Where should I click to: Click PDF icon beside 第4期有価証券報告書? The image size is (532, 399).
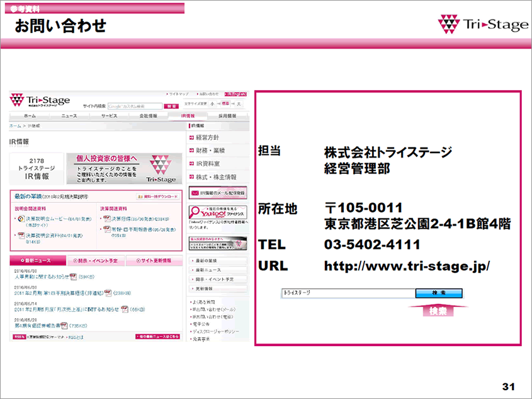click(64, 326)
